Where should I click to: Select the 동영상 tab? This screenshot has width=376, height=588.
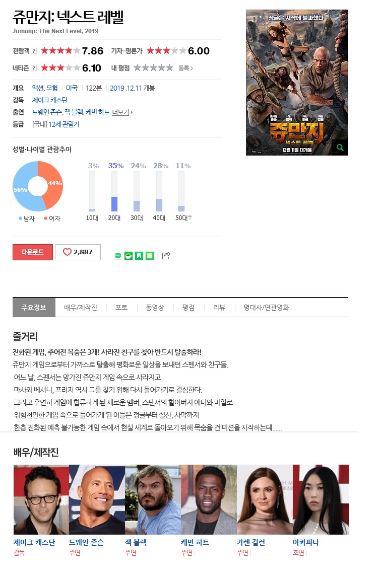[155, 308]
